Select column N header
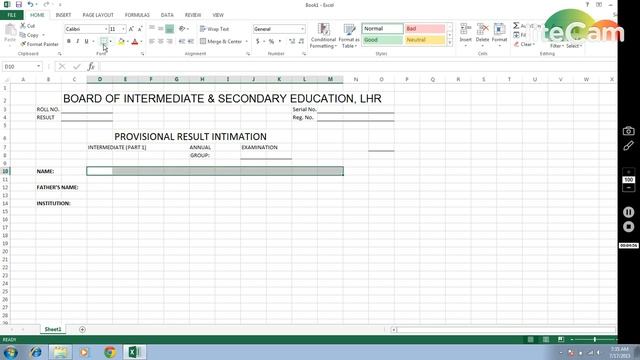Image resolution: width=640 pixels, height=360 pixels. pyautogui.click(x=356, y=79)
